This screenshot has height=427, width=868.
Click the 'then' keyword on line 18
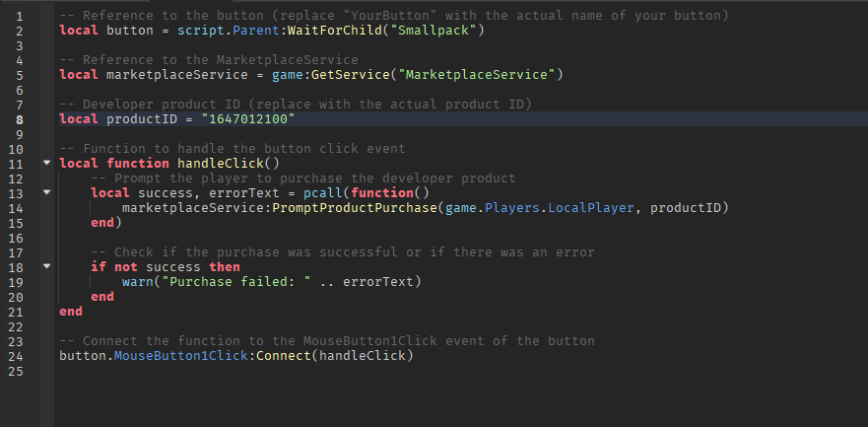coord(225,267)
